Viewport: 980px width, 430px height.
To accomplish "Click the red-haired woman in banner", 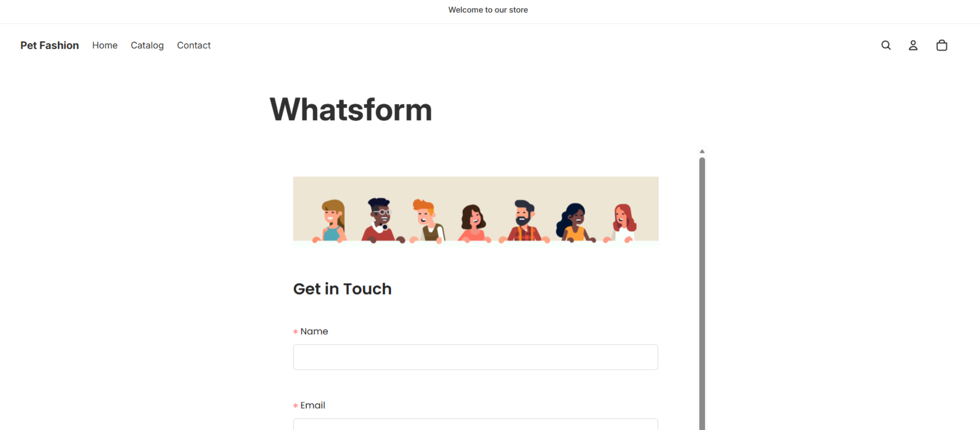I will (x=622, y=223).
